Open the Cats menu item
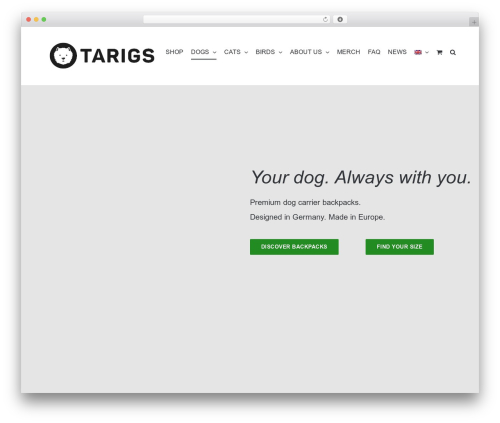The height and width of the screenshot is (423, 500). click(x=232, y=52)
